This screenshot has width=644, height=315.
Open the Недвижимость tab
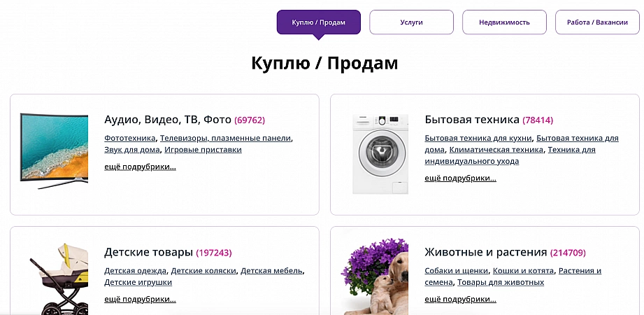coord(504,22)
